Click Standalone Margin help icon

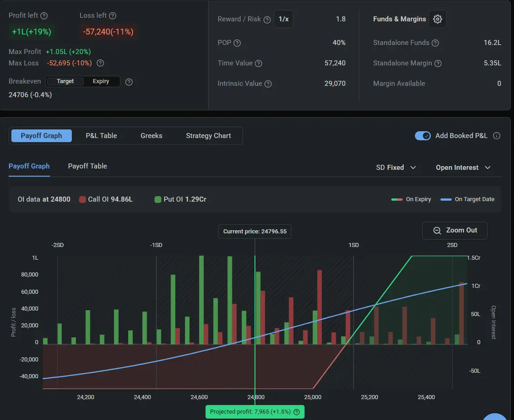click(x=438, y=64)
